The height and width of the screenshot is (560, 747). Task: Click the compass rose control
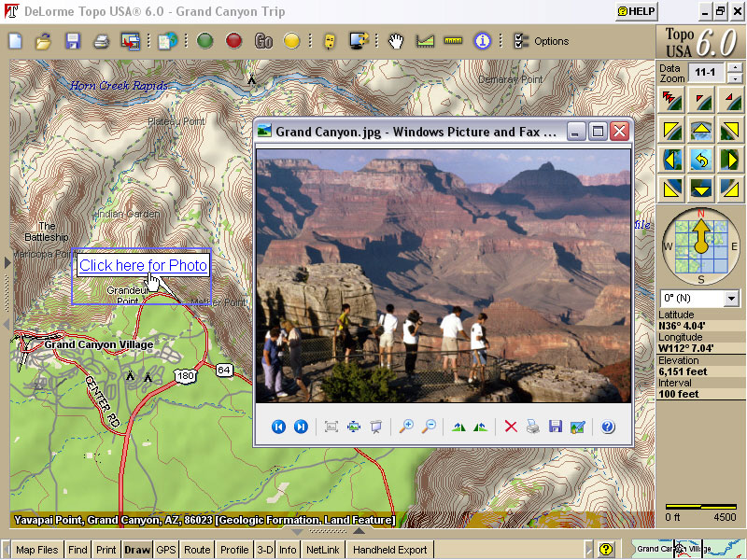701,246
